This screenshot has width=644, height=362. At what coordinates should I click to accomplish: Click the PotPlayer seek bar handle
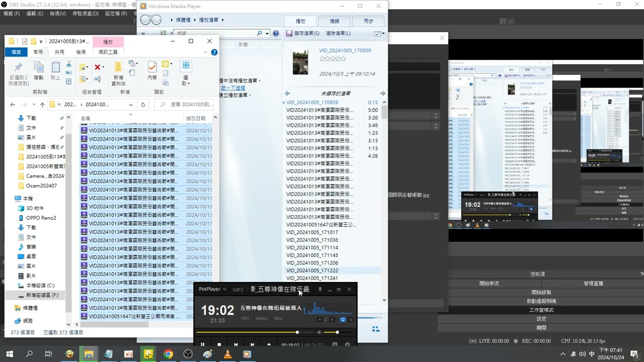(x=297, y=332)
